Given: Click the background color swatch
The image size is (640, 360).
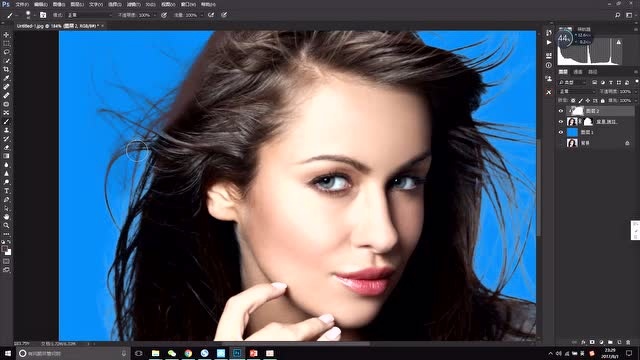Looking at the screenshot, I should [8, 252].
